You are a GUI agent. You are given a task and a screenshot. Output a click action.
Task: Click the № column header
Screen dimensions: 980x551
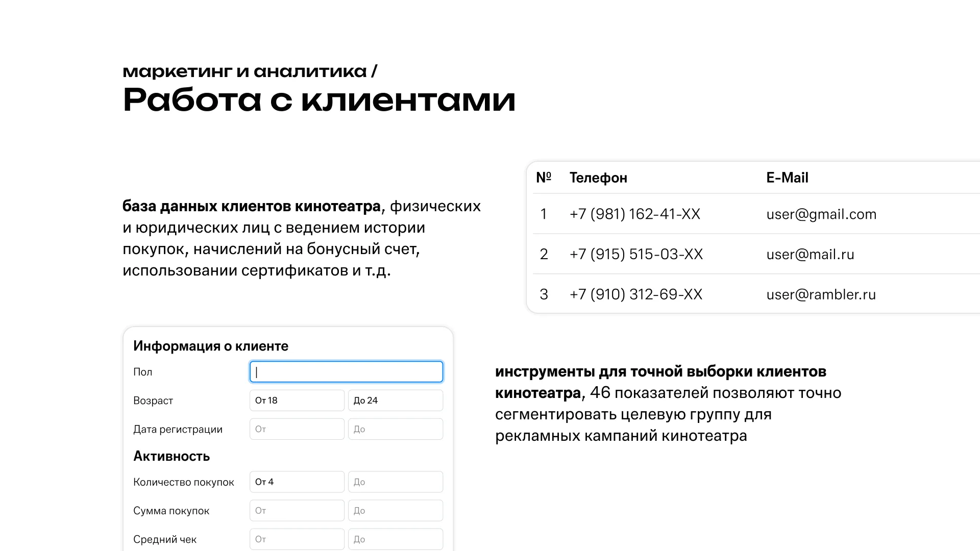click(x=544, y=178)
